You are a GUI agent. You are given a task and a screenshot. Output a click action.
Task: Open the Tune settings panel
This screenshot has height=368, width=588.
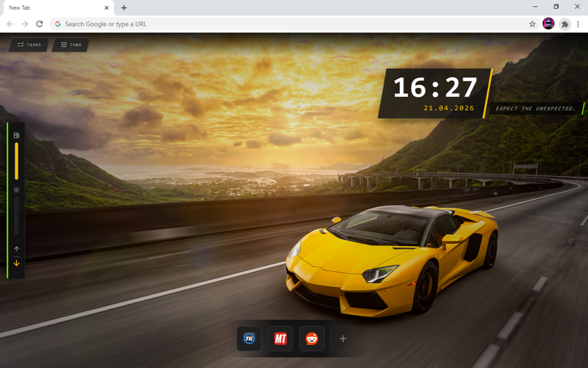[x=71, y=45]
